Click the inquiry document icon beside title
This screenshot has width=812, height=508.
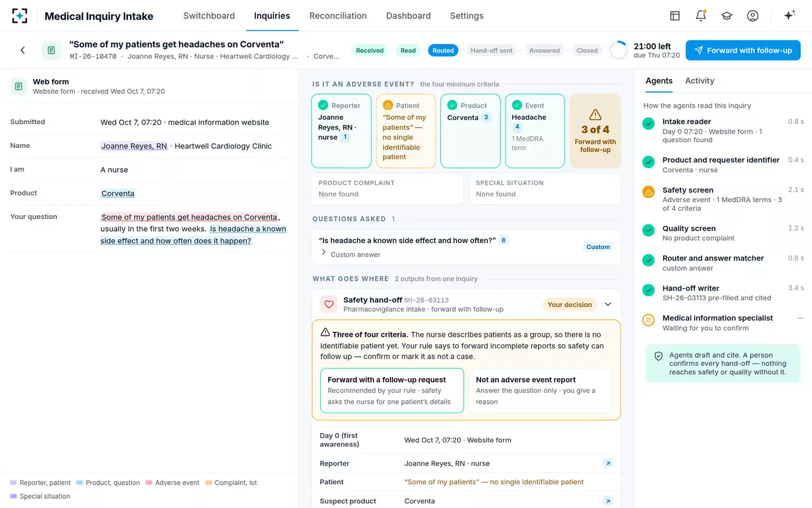point(51,50)
